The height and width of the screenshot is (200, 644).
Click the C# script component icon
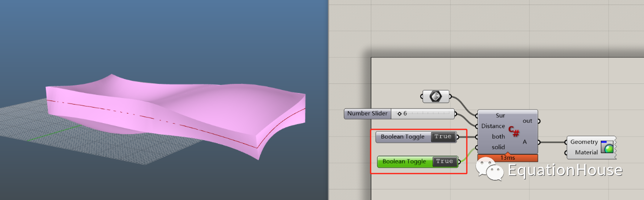click(x=514, y=132)
